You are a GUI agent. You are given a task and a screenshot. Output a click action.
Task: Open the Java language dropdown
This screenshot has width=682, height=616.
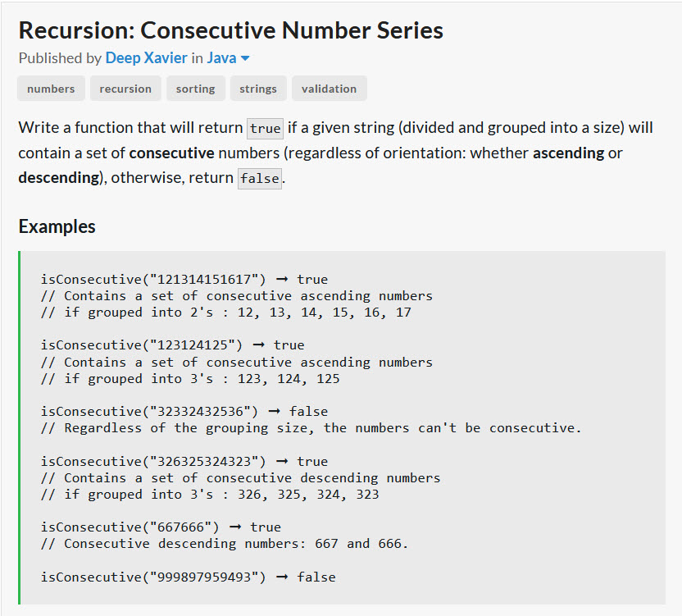click(221, 58)
